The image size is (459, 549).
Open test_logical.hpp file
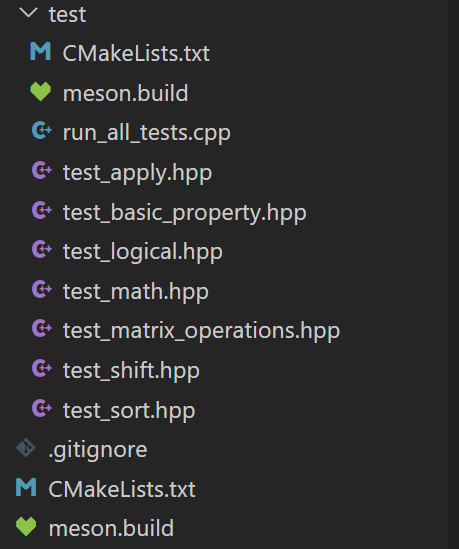click(143, 252)
